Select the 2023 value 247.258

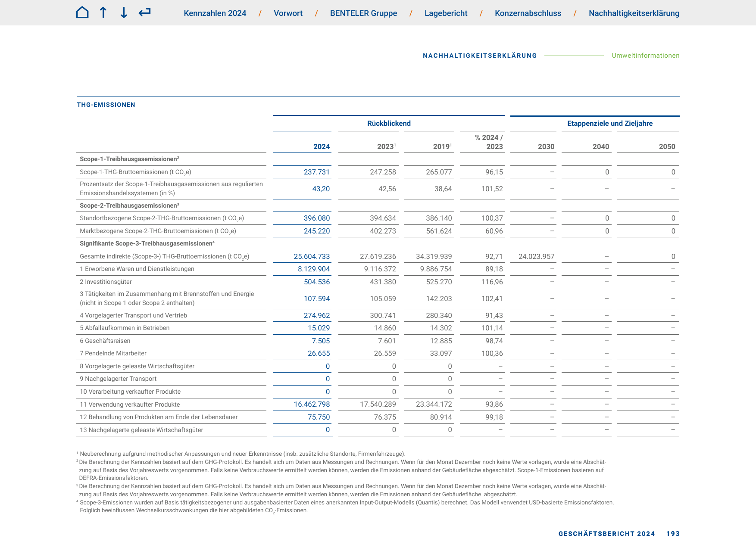(383, 172)
